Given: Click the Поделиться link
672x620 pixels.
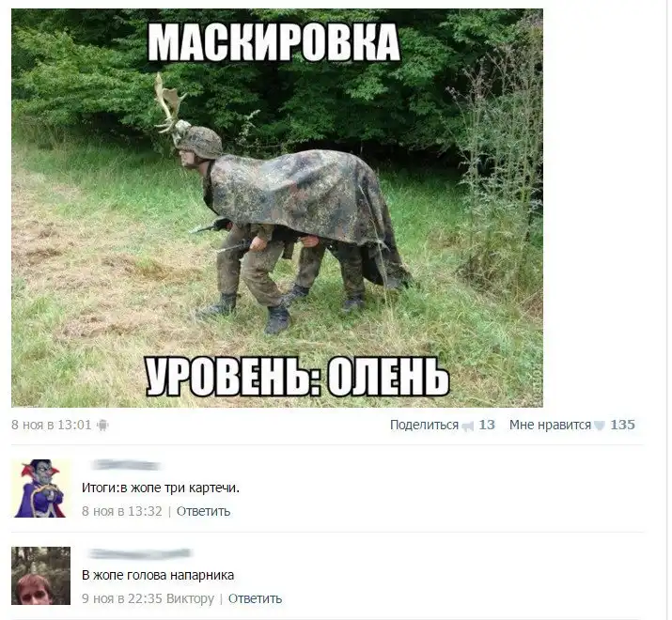Looking at the screenshot, I should click(424, 425).
